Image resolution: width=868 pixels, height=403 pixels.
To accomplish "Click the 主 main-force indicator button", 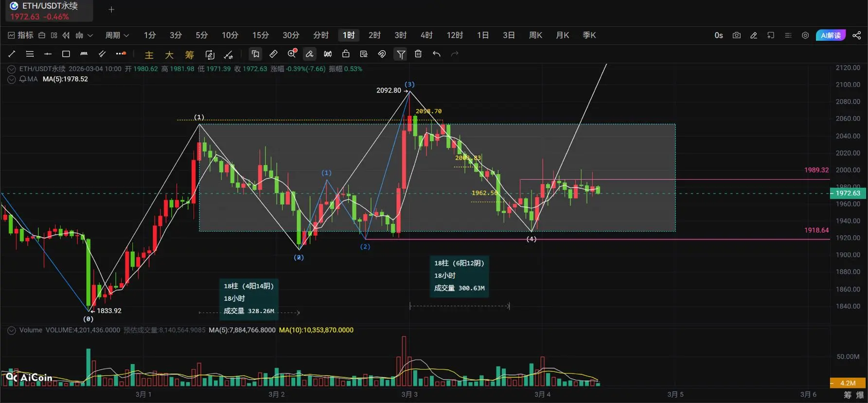I will [x=149, y=55].
